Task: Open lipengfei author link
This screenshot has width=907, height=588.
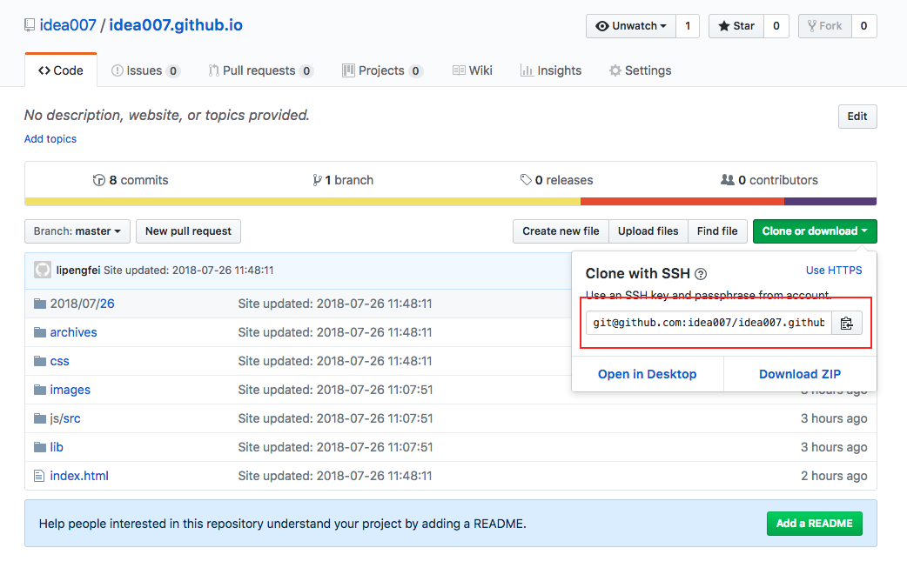Action: click(78, 270)
